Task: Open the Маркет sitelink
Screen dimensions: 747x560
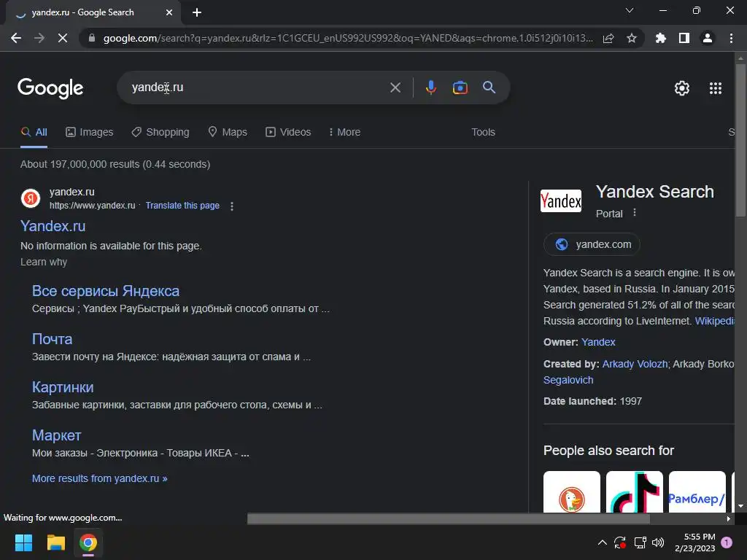Action: (57, 435)
